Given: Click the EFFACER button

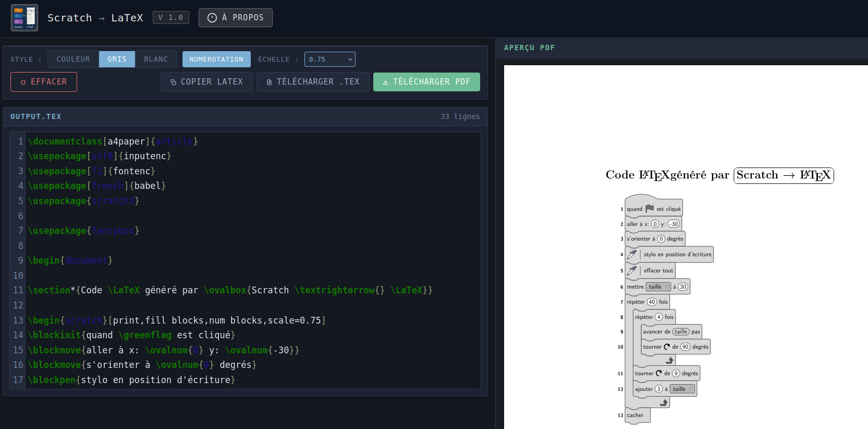Looking at the screenshot, I should point(44,82).
